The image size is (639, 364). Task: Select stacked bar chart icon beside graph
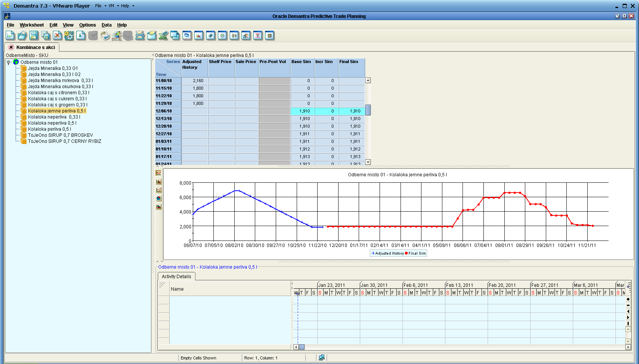[x=159, y=207]
